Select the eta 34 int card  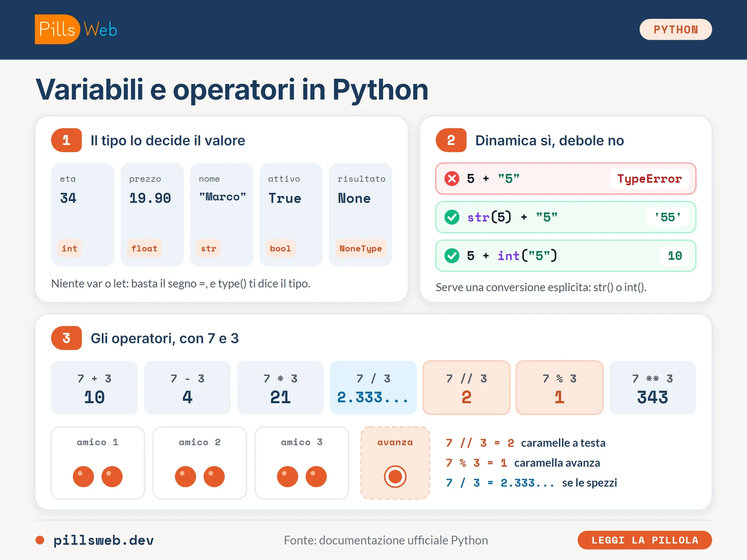click(83, 215)
